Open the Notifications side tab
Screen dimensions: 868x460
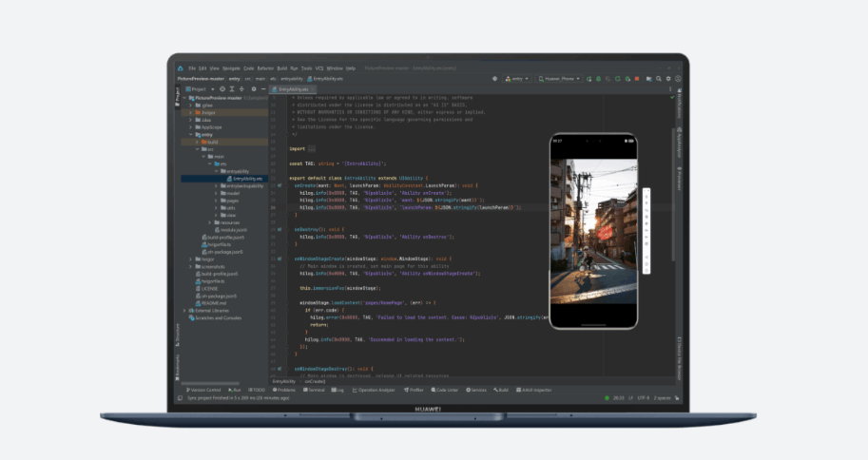click(x=679, y=103)
